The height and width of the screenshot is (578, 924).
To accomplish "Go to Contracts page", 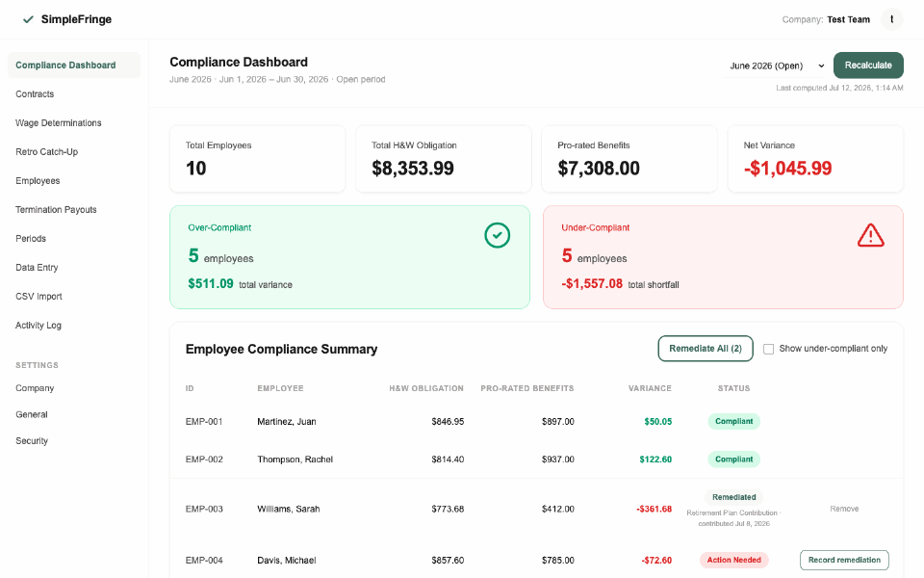I will pos(35,93).
